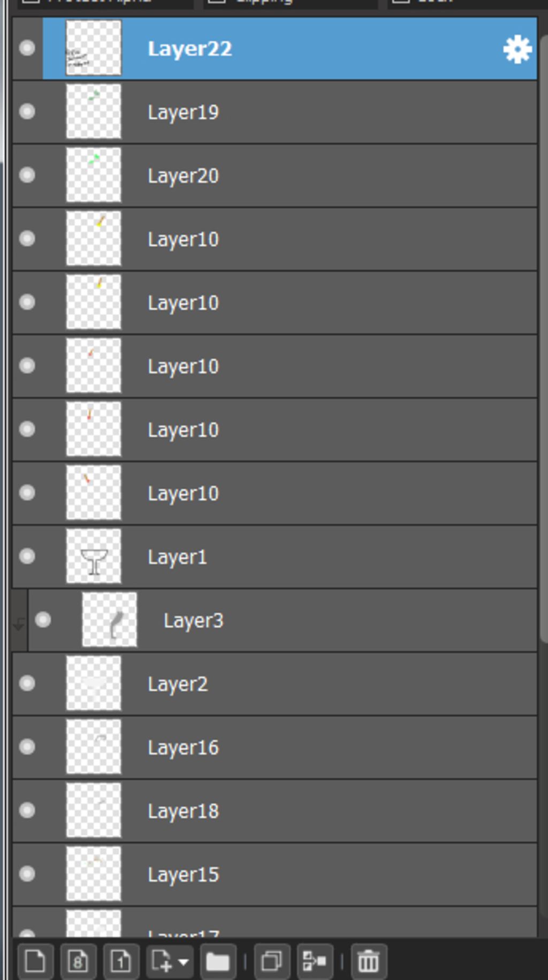Viewport: 548px width, 980px height.
Task: Select the Layer2 row
Action: (275, 683)
